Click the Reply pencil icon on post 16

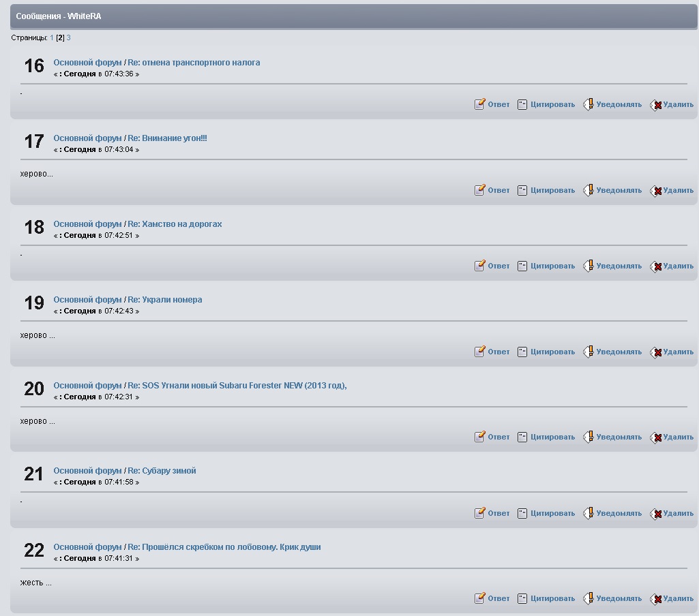coord(480,104)
